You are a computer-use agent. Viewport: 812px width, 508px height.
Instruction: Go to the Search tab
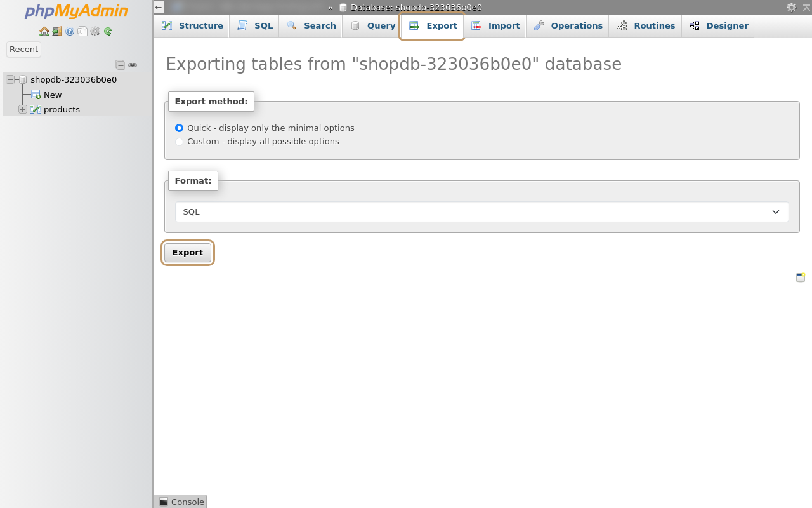point(311,26)
